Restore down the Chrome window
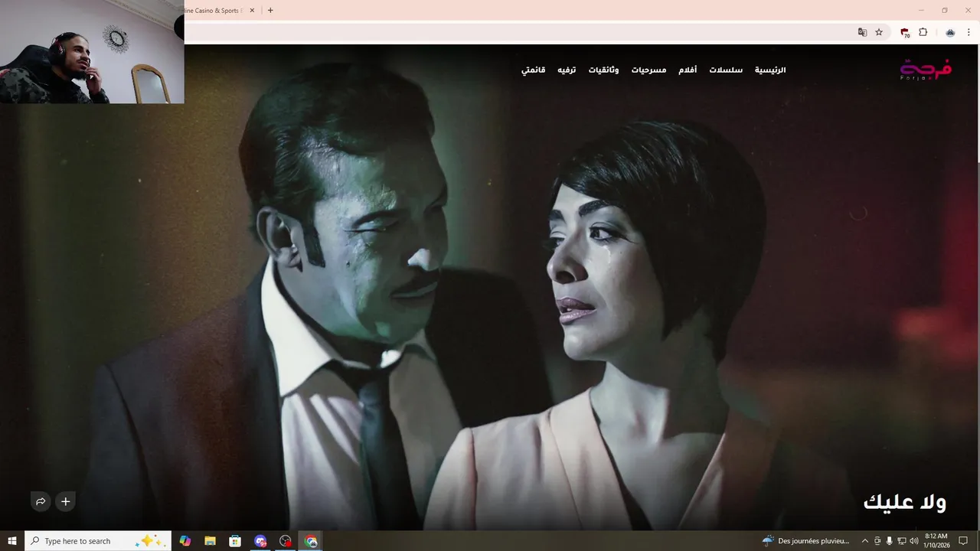980x551 pixels. [945, 11]
